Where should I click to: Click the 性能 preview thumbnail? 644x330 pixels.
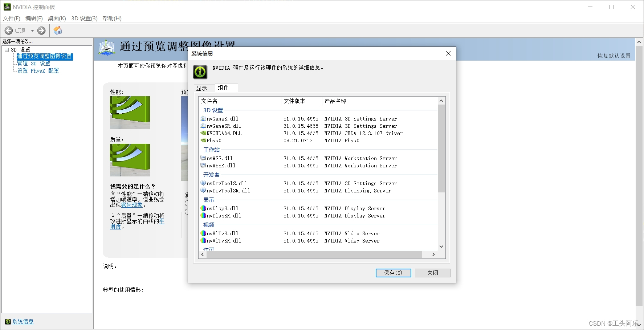[x=130, y=113]
